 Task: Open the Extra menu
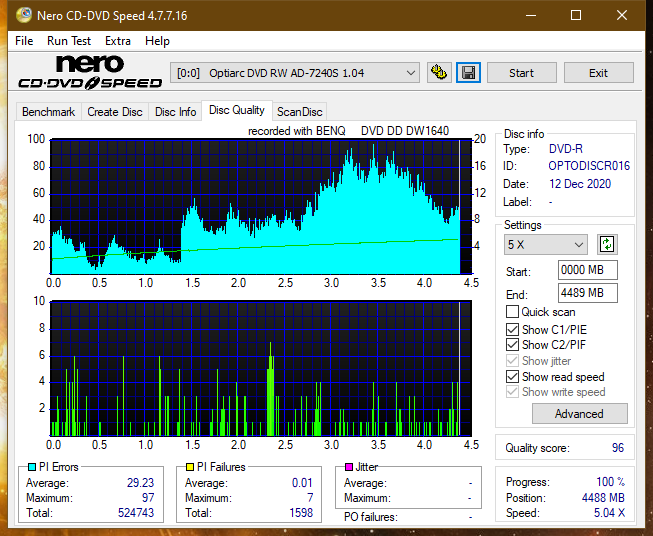click(x=118, y=41)
